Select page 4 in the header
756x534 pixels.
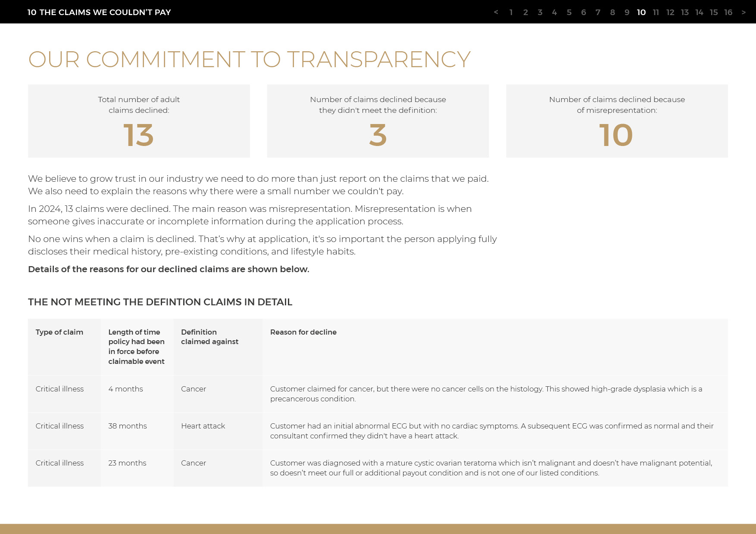tap(554, 12)
